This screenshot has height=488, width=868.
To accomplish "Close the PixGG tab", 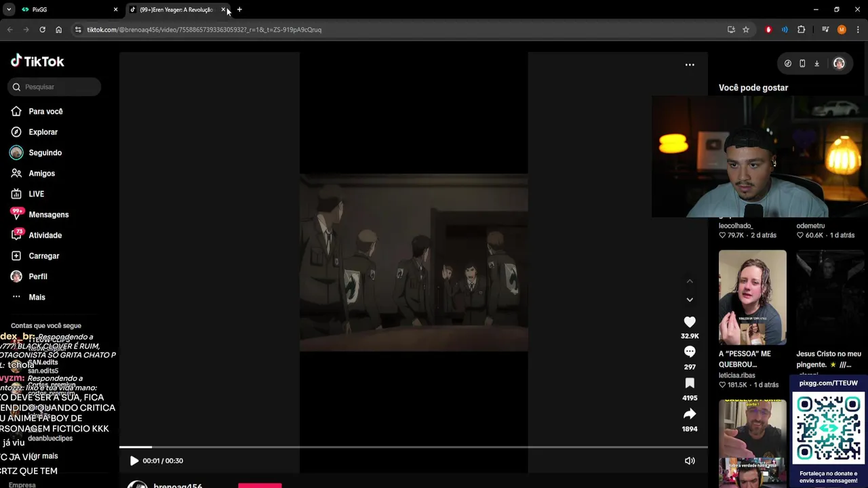I will (x=115, y=9).
